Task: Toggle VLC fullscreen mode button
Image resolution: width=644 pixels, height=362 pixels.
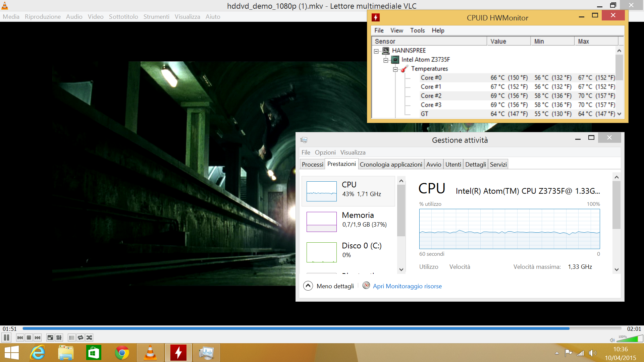Action: pyautogui.click(x=50, y=338)
